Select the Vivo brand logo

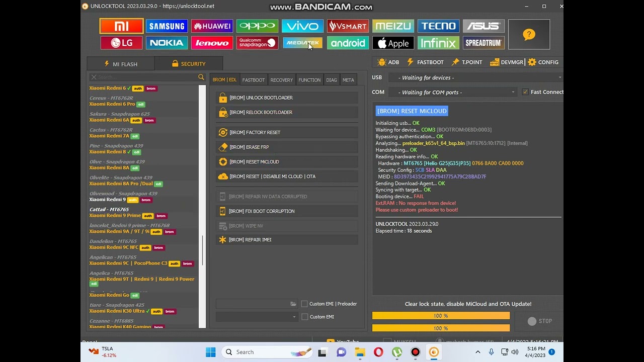point(302,26)
